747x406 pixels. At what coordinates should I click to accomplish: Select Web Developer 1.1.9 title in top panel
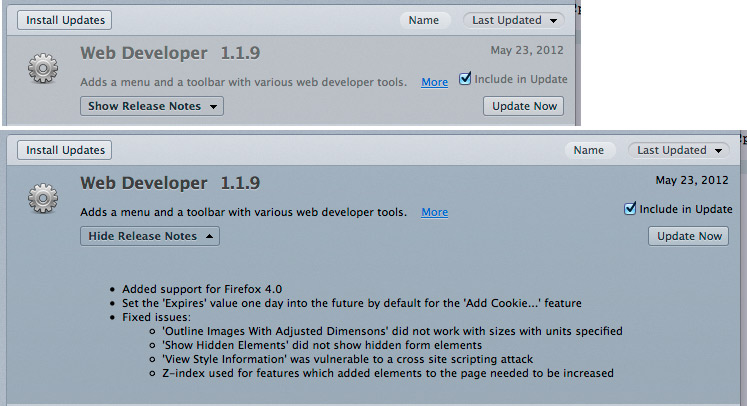coord(170,53)
